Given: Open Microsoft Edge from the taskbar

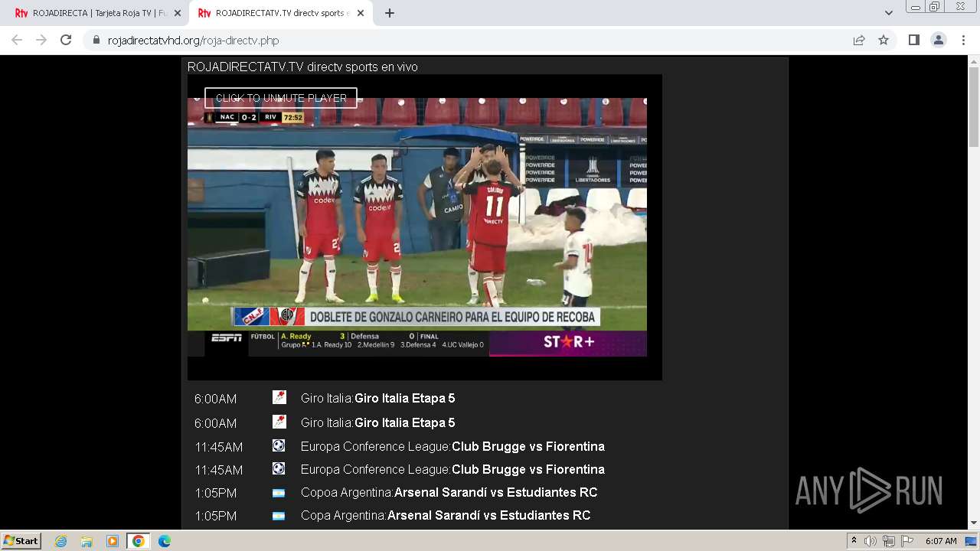Looking at the screenshot, I should [165, 541].
